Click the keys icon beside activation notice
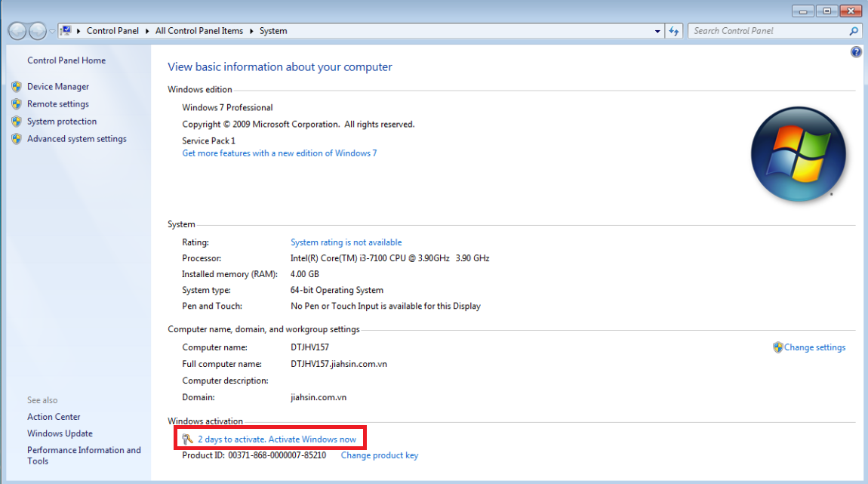This screenshot has width=868, height=484. (x=188, y=439)
